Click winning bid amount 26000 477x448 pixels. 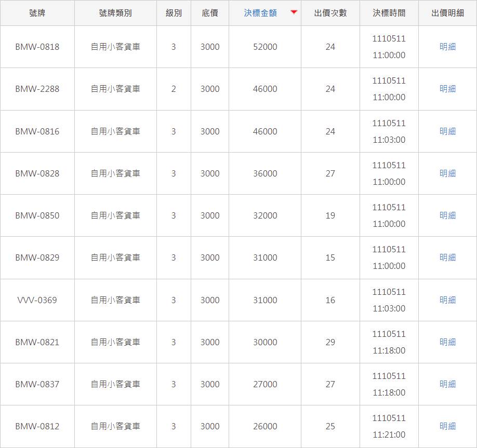(265, 426)
